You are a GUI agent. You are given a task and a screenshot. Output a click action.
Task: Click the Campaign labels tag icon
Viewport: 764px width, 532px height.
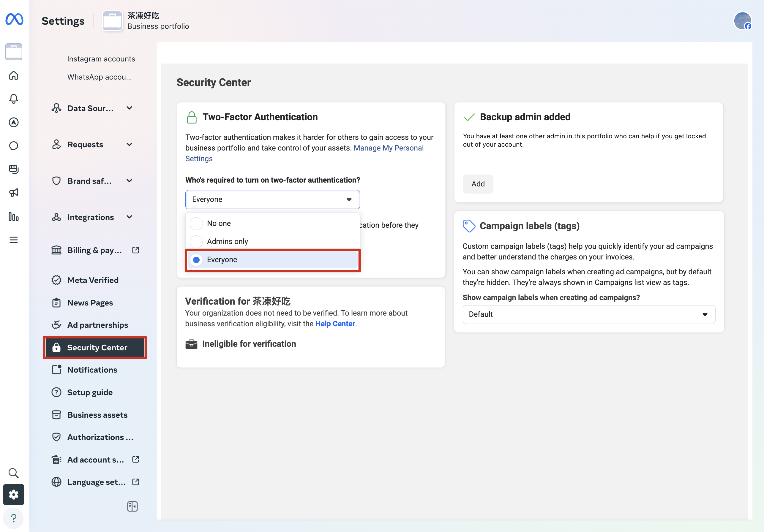pyautogui.click(x=469, y=226)
